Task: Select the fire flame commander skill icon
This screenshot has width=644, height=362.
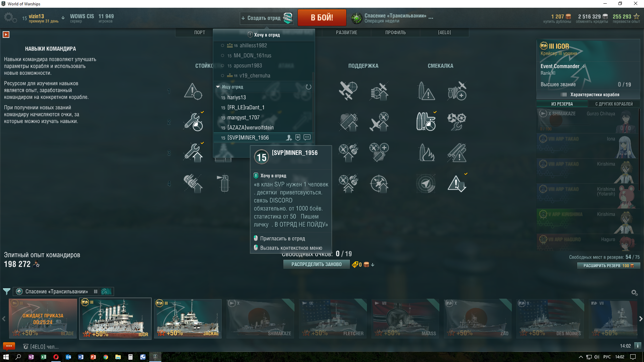Action: coord(426,153)
